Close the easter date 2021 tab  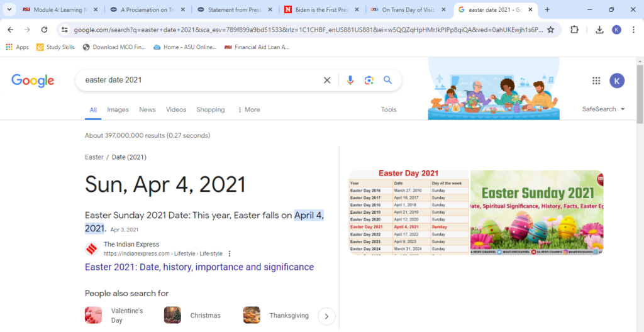530,9
